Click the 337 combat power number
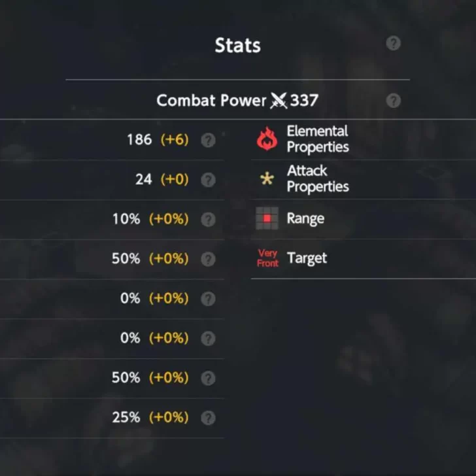This screenshot has height=476, width=476. point(304,101)
